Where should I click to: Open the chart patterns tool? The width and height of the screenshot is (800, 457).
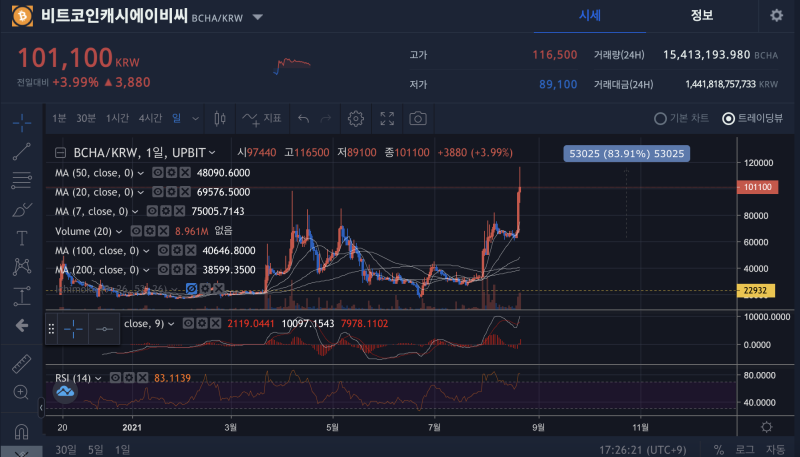(22, 266)
